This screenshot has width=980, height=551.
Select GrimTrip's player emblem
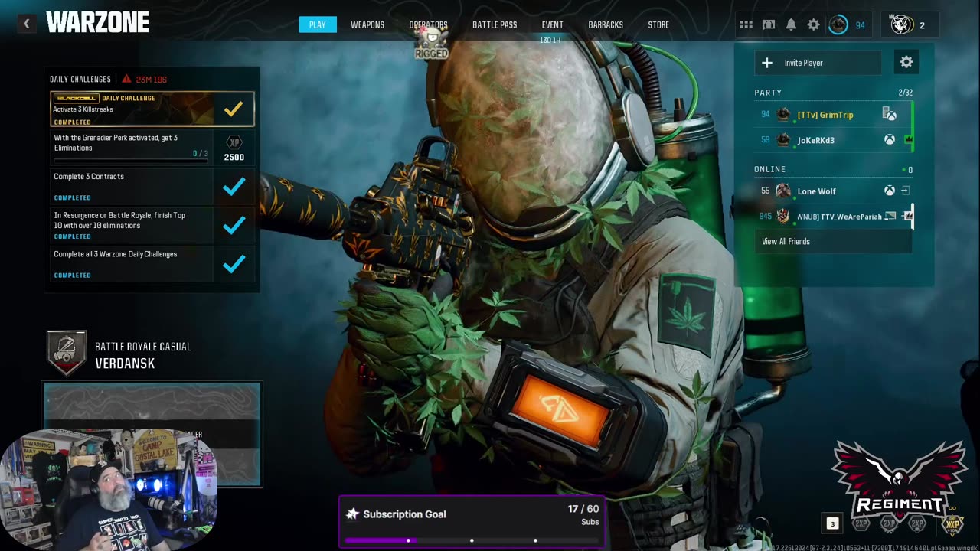point(783,115)
